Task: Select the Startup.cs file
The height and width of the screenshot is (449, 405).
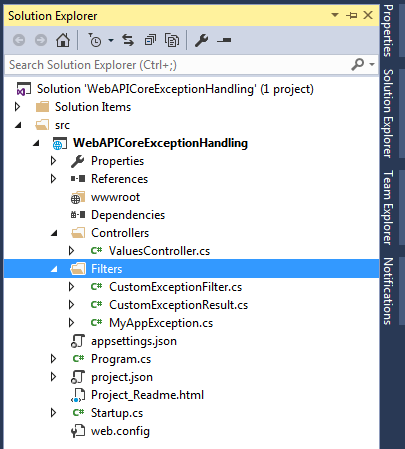Action: point(117,413)
